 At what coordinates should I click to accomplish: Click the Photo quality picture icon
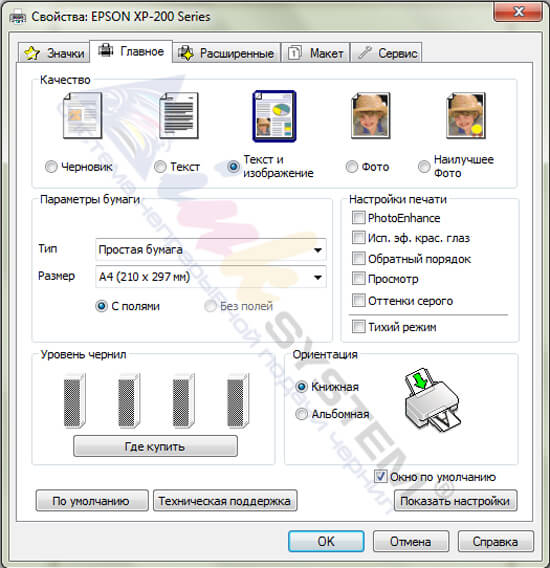(x=371, y=116)
